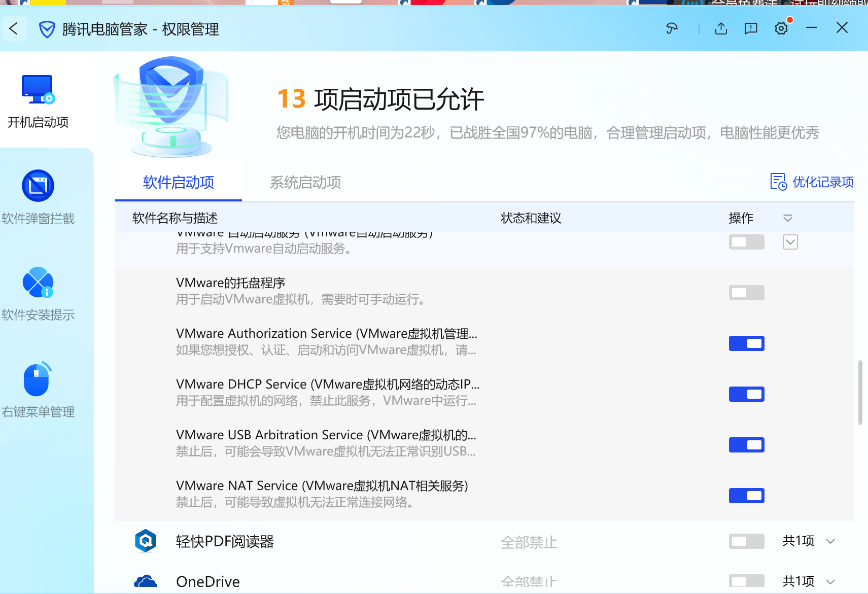
Task: Click the 轻快PDF阅读器 app icon
Action: [146, 541]
